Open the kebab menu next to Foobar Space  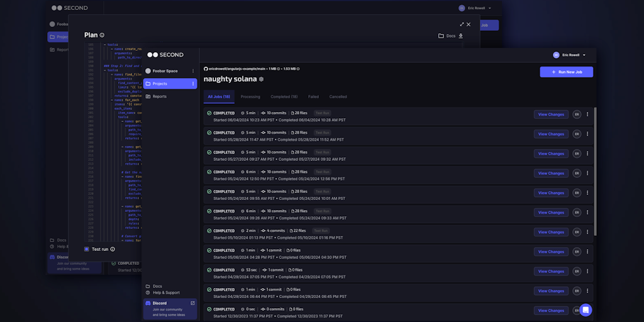pos(193,71)
